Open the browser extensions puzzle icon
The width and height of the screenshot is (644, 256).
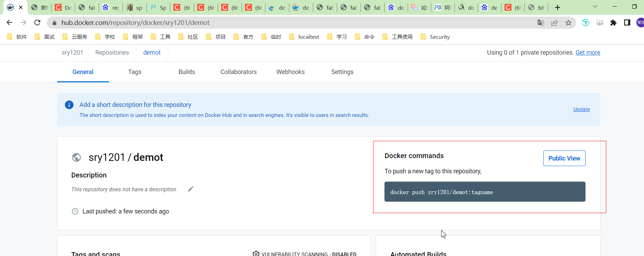pyautogui.click(x=613, y=22)
